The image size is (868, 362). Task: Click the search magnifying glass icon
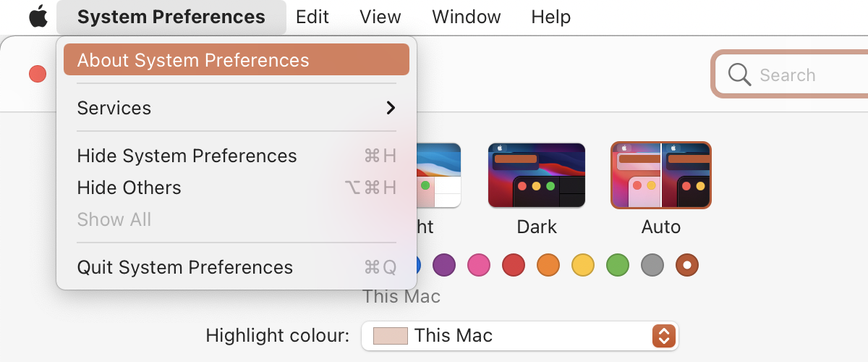pyautogui.click(x=739, y=75)
